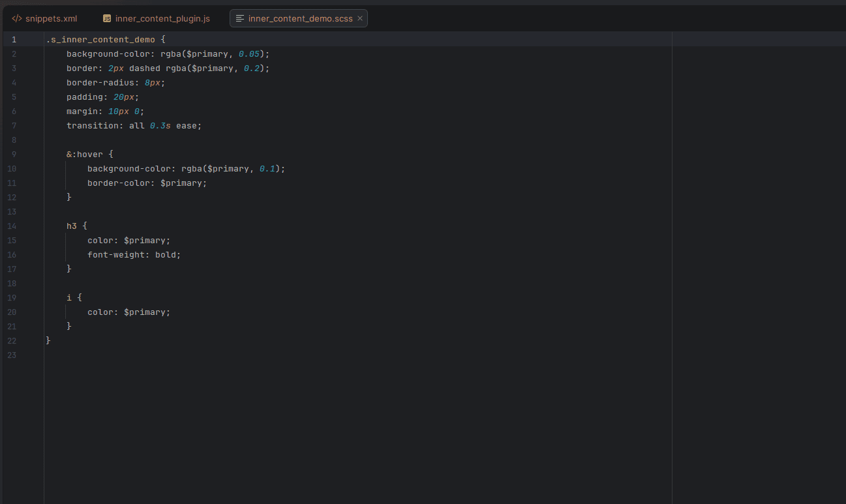846x504 pixels.
Task: Click line number 9 beside the hover rule
Action: (x=14, y=154)
